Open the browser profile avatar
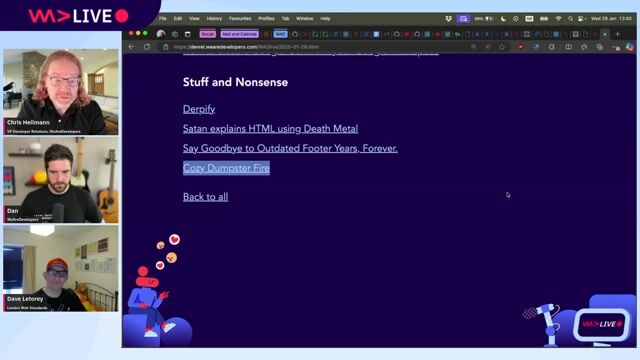 coord(161,34)
